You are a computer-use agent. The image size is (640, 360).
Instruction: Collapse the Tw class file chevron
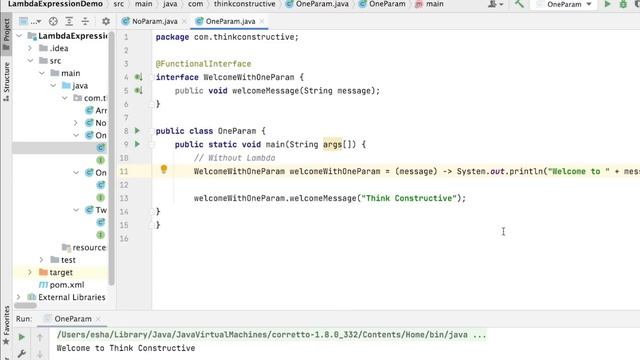click(76, 210)
